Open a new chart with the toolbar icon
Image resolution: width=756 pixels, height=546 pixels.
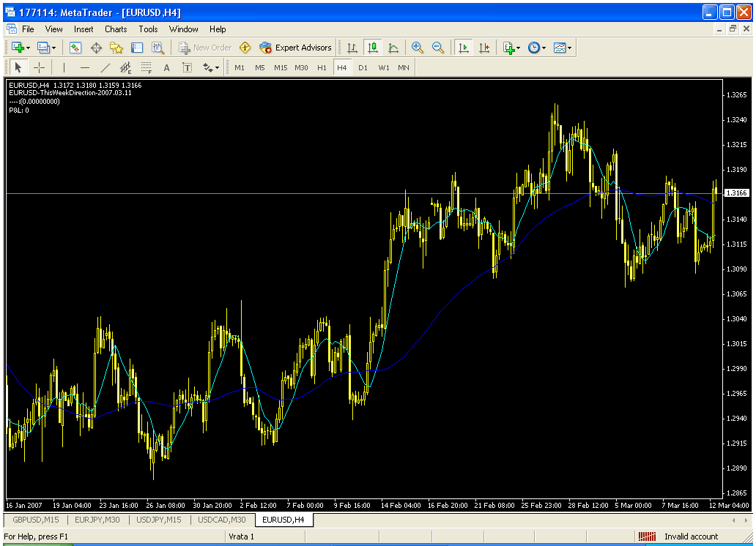point(18,48)
